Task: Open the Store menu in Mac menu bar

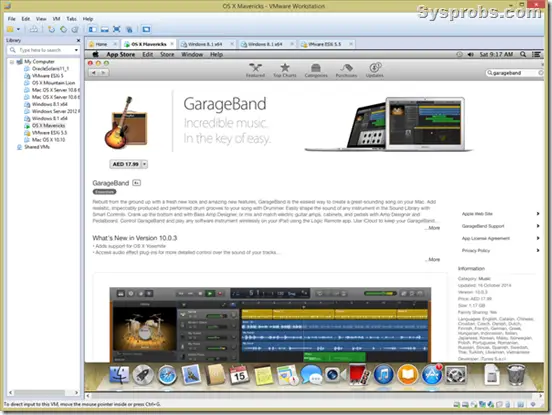Action: pyautogui.click(x=167, y=55)
